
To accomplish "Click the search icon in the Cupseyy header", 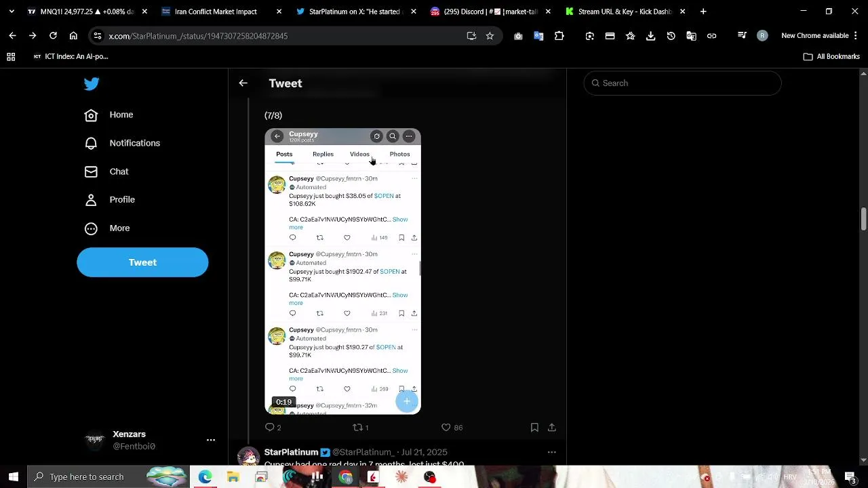I will pyautogui.click(x=392, y=136).
